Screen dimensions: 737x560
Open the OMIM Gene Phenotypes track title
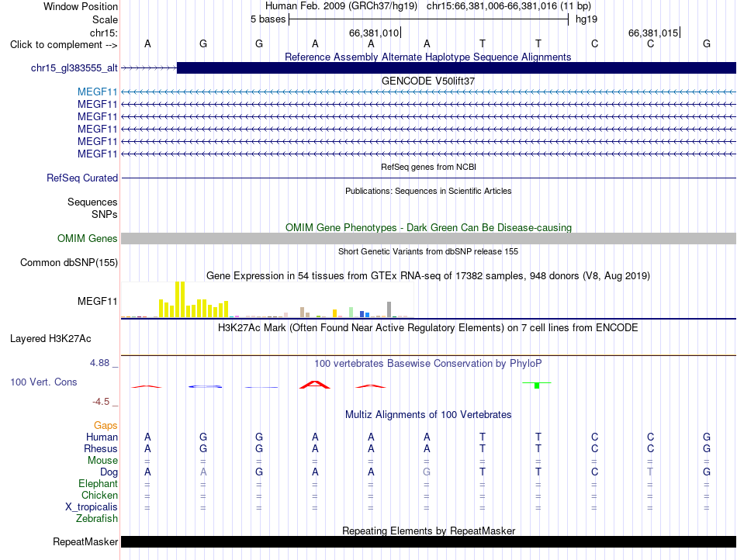pos(428,227)
